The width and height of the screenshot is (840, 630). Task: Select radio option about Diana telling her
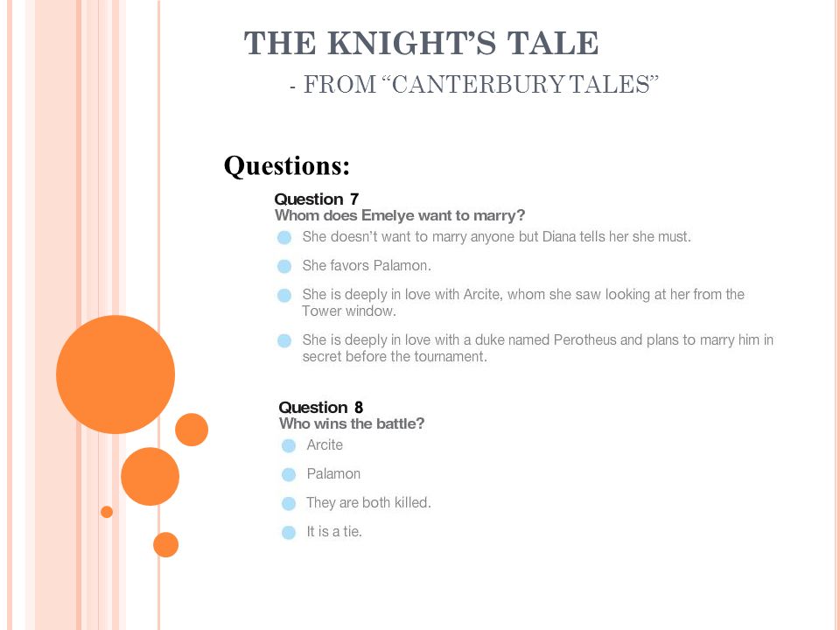(284, 237)
